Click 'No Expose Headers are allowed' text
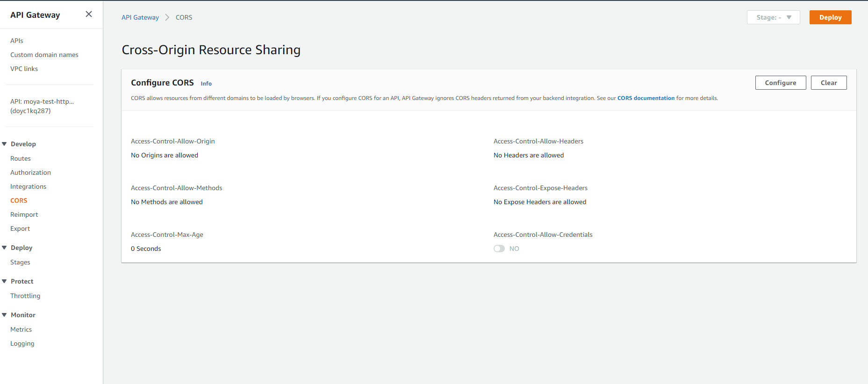The image size is (868, 384). coord(540,202)
